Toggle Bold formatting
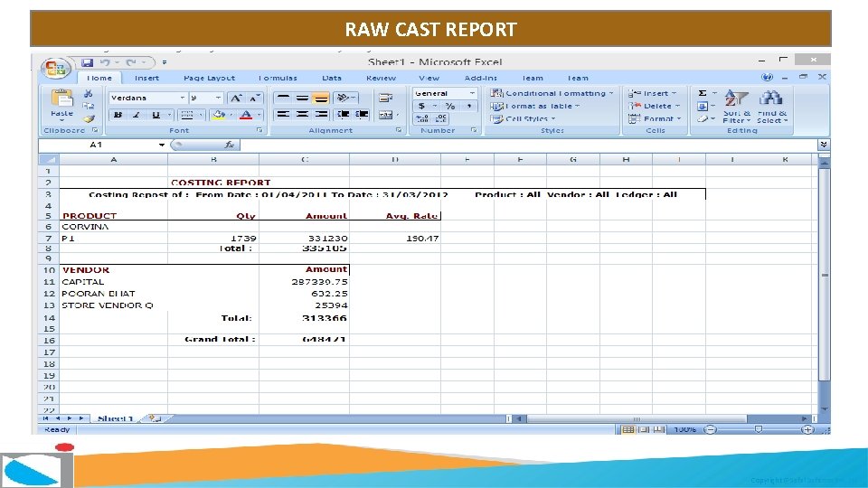Viewport: 868px width, 488px height. [x=118, y=115]
